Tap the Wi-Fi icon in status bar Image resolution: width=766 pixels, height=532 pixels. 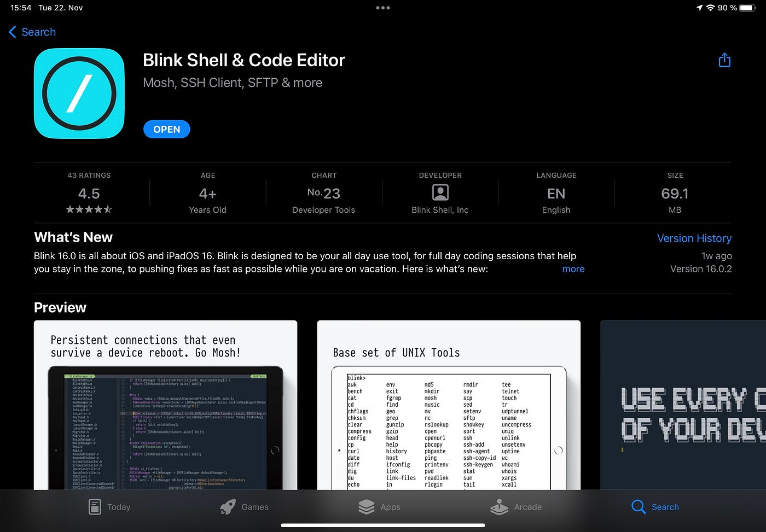tap(710, 8)
